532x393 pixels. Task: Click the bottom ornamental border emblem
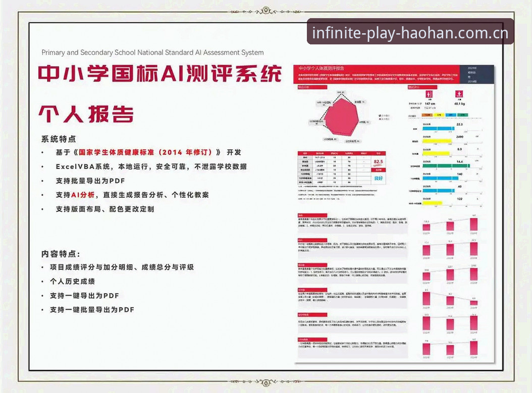pyautogui.click(x=266, y=382)
